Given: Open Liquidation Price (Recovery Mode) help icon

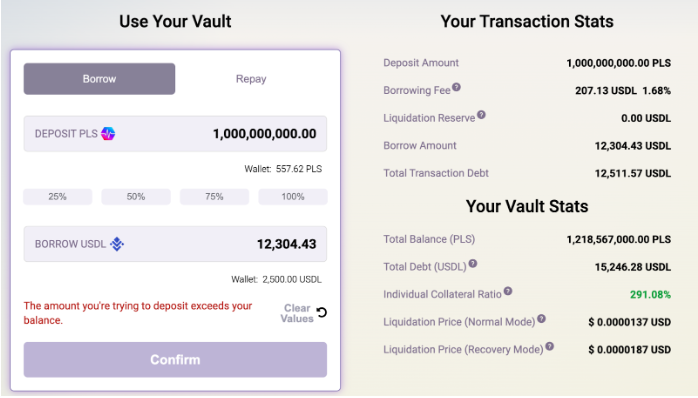Looking at the screenshot, I should pos(550,346).
